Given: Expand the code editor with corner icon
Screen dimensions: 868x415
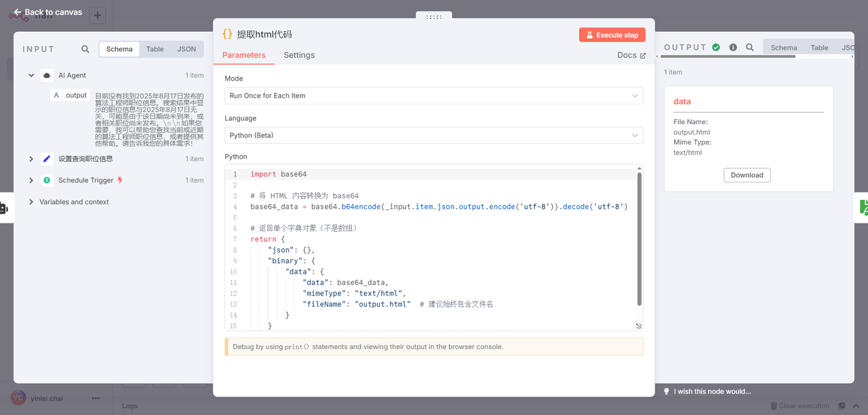Looking at the screenshot, I should [638, 326].
